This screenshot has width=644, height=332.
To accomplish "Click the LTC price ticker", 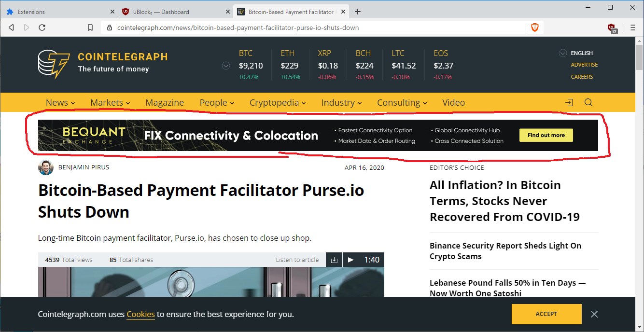I will pos(404,65).
